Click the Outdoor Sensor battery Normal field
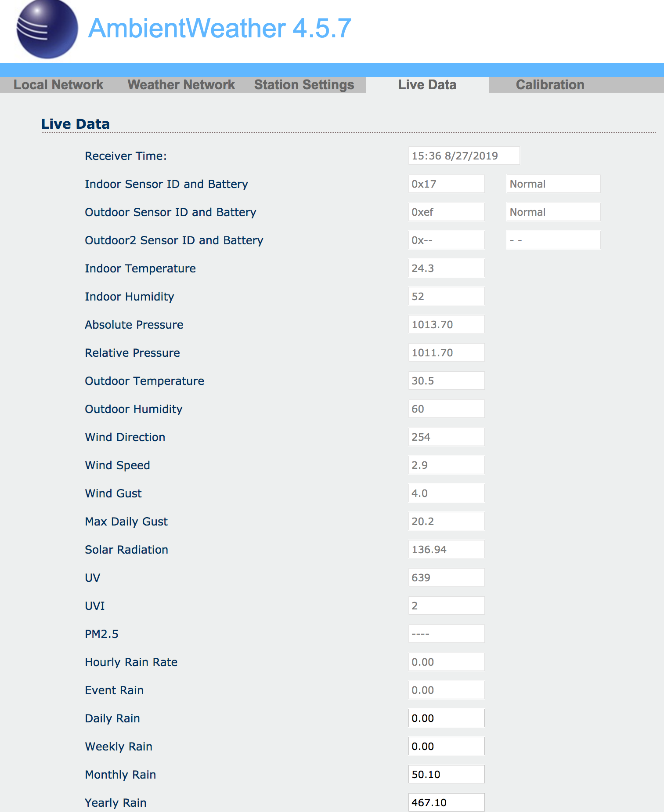The width and height of the screenshot is (664, 812). click(x=553, y=212)
